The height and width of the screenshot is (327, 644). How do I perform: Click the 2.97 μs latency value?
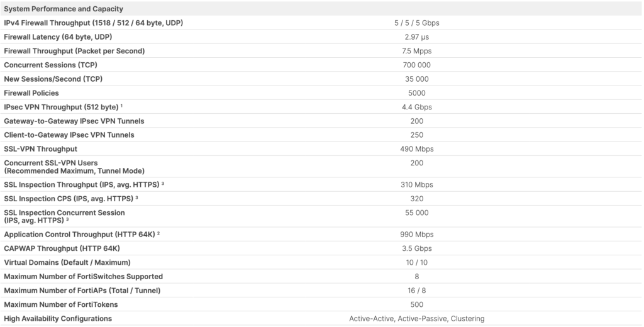417,37
